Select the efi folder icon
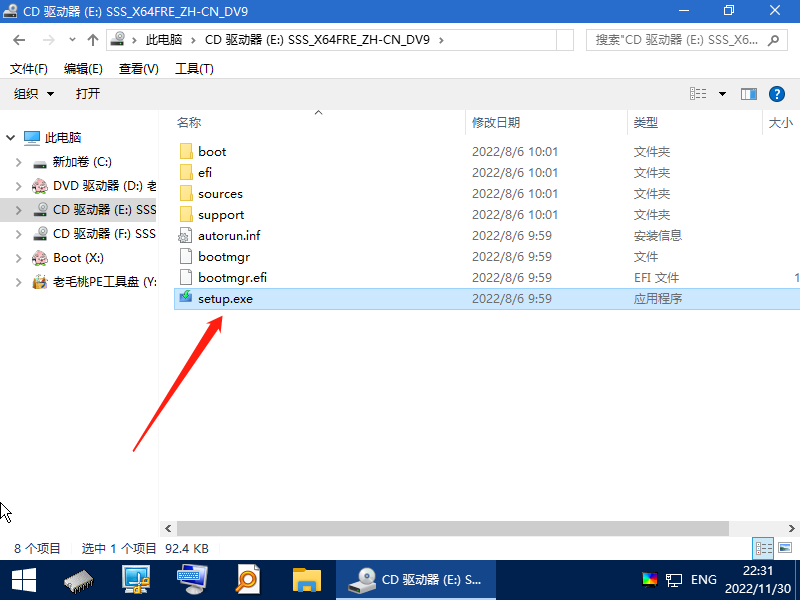Screen dimensions: 800x600 [186, 172]
